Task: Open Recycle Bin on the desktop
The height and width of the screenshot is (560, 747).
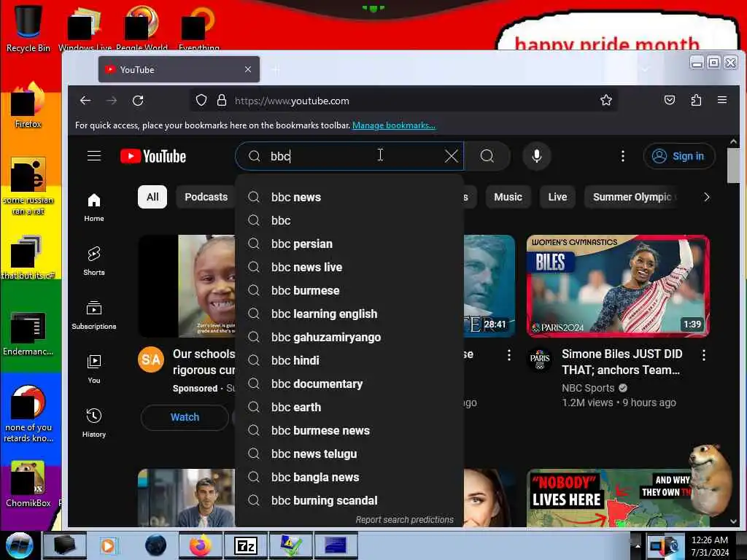Action: pos(28,28)
